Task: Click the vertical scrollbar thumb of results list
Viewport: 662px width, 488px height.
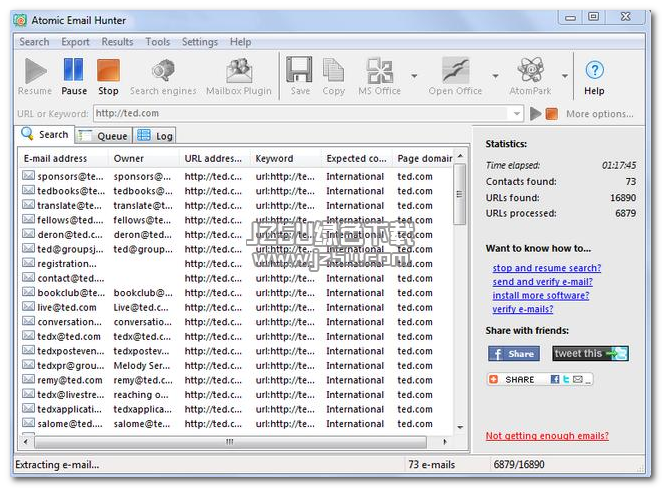Action: coord(460,194)
